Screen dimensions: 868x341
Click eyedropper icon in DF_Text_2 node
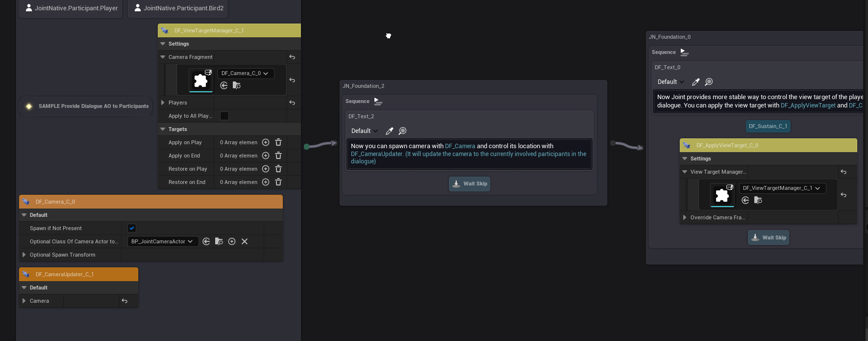pyautogui.click(x=390, y=131)
